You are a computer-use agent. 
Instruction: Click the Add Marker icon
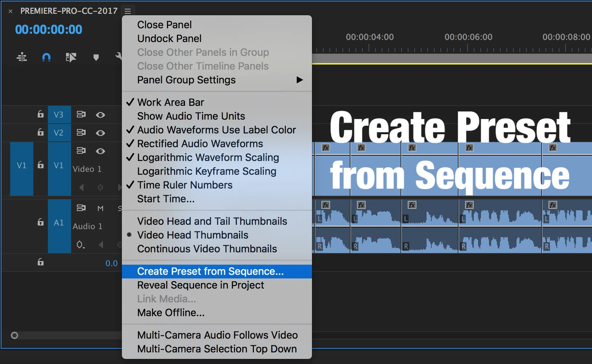point(96,57)
